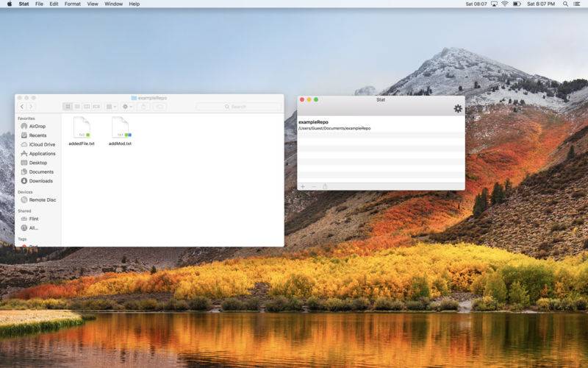The width and height of the screenshot is (588, 368).
Task: Click the Finder toolbar share button
Action: tap(143, 107)
